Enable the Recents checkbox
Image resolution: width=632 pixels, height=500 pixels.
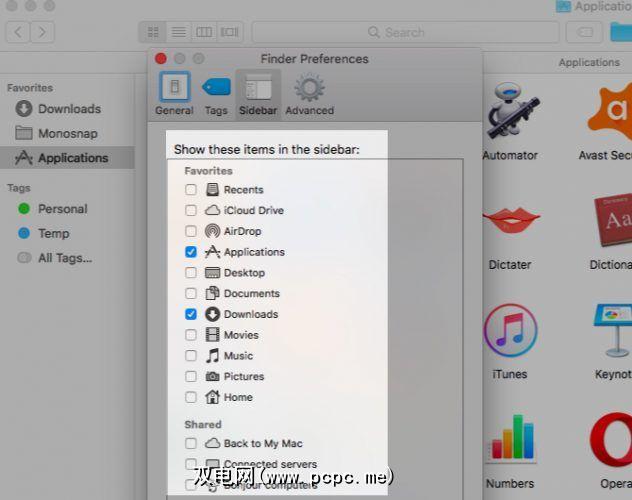coord(191,189)
